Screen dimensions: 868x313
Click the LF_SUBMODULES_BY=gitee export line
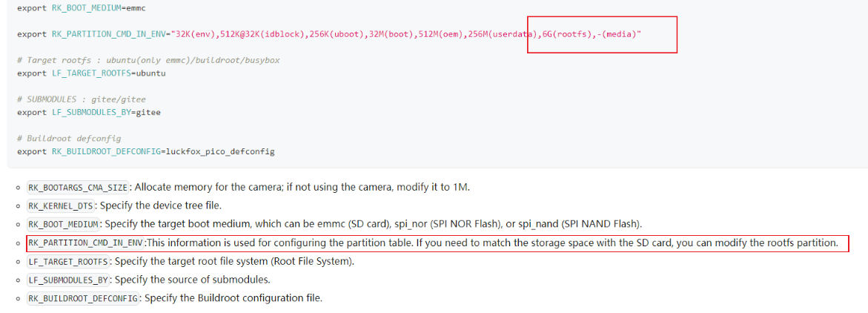[88, 112]
